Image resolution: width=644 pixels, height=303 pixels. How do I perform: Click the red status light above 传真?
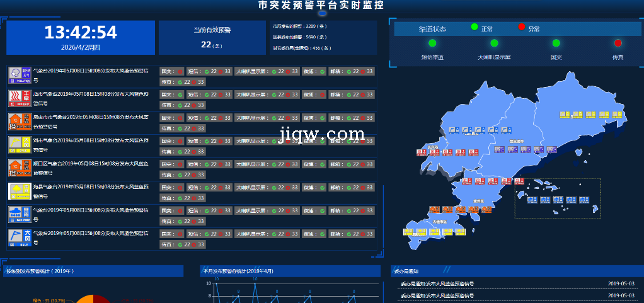click(618, 43)
